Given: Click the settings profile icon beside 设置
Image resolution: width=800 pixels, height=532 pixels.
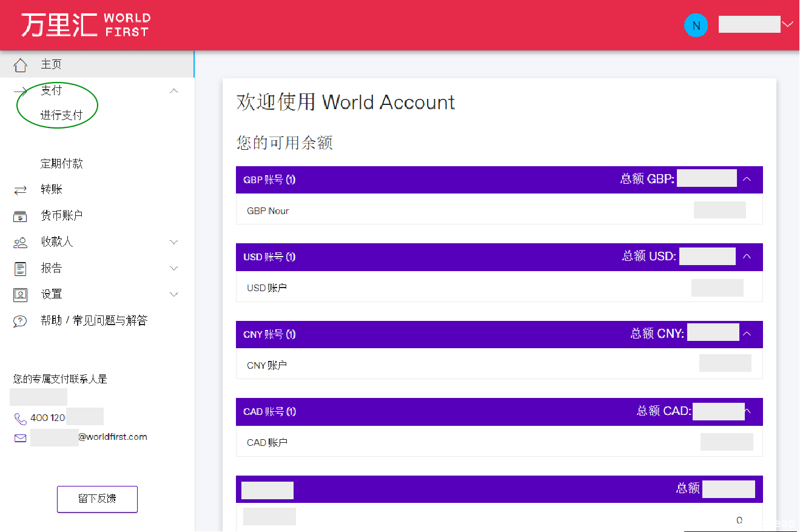Looking at the screenshot, I should tap(21, 295).
